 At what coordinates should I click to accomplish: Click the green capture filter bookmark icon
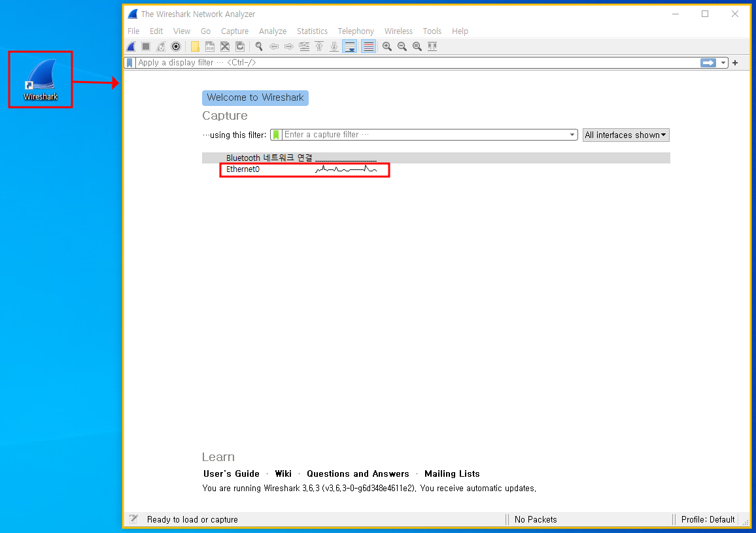pyautogui.click(x=276, y=135)
